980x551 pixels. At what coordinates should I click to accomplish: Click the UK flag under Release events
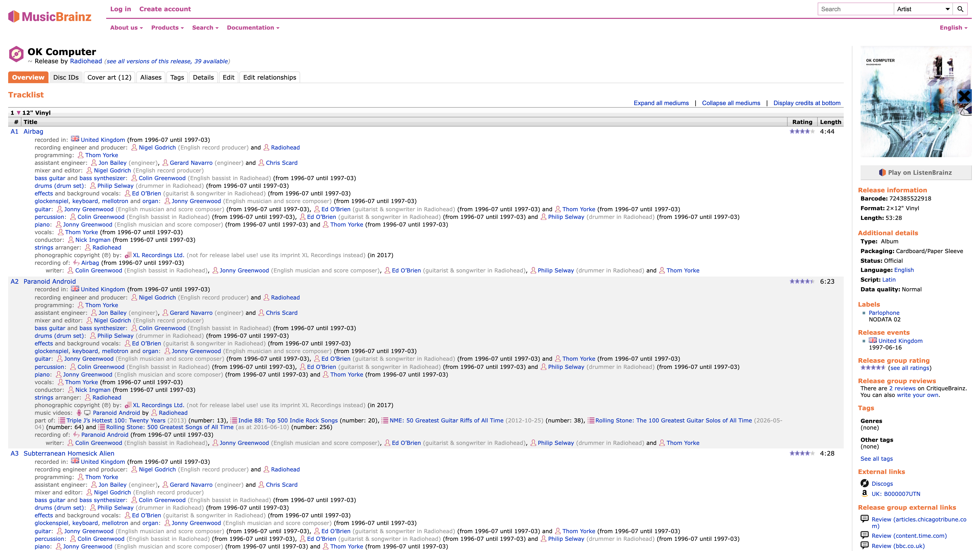tap(873, 340)
